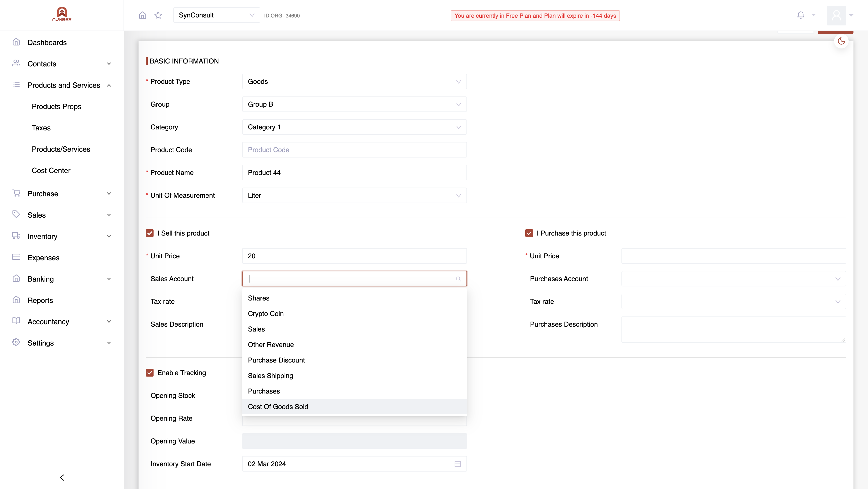Image resolution: width=868 pixels, height=489 pixels.
Task: Open the notifications bell
Action: coord(801,15)
